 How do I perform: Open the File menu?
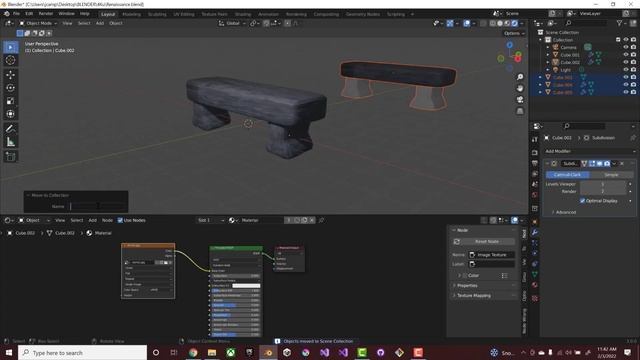[x=16, y=14]
